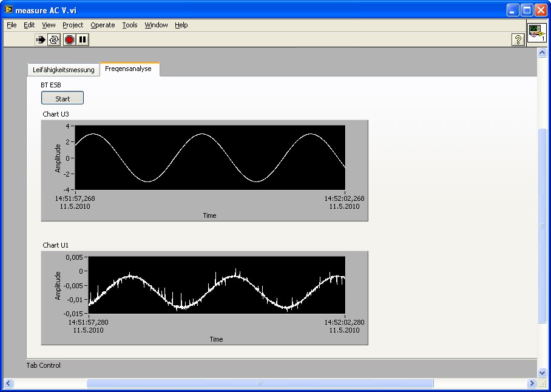The height and width of the screenshot is (392, 551).
Task: Click the Run arrow icon
Action: point(41,39)
